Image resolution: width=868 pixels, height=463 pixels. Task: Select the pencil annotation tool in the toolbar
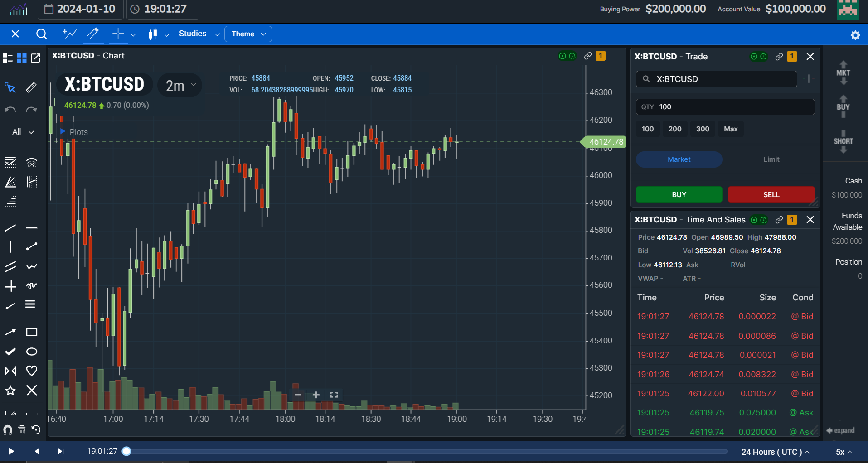coord(92,34)
